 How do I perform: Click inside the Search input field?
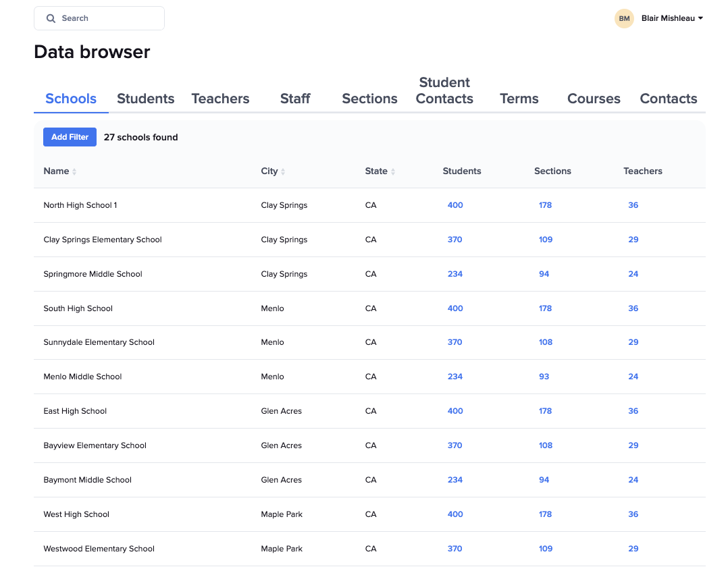[x=99, y=18]
